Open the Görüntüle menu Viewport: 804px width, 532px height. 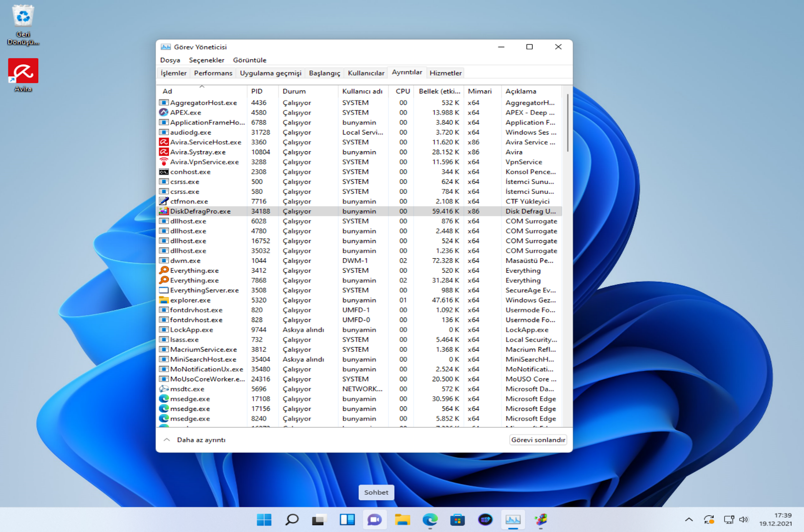pyautogui.click(x=250, y=60)
